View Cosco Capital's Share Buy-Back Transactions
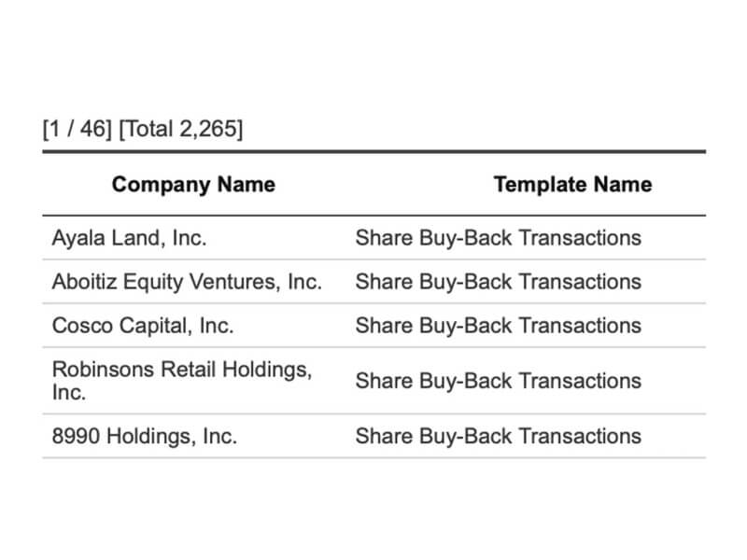 click(x=498, y=326)
